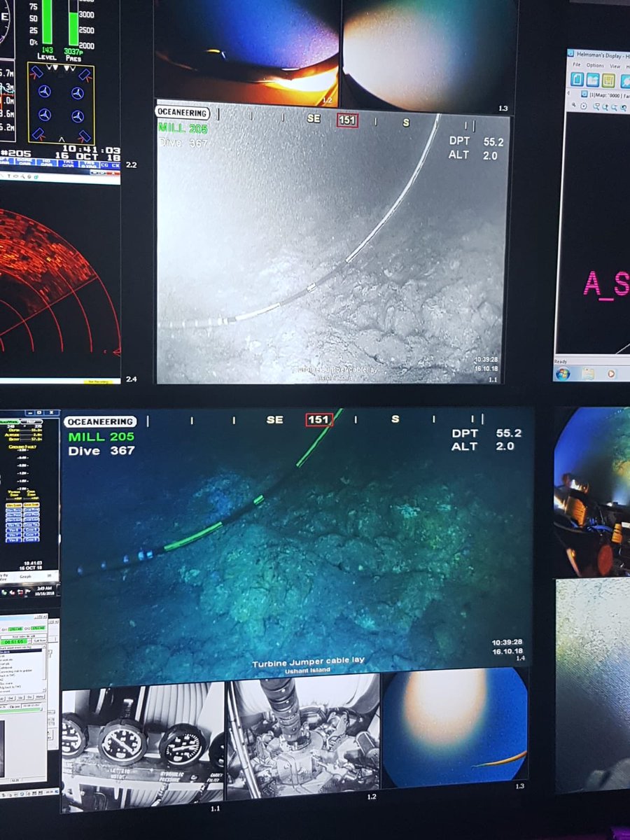
Task: Click the 'Turbine Jumper cable lay' caption
Action: click(309, 661)
